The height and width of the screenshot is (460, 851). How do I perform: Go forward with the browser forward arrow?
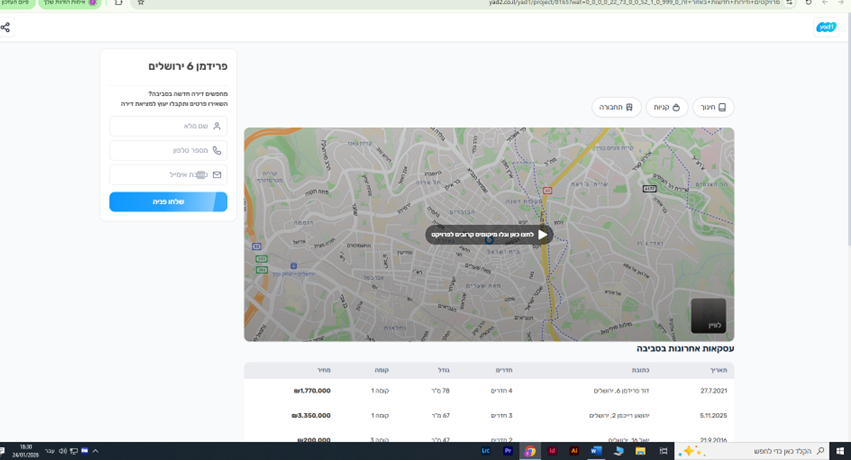coord(825,3)
